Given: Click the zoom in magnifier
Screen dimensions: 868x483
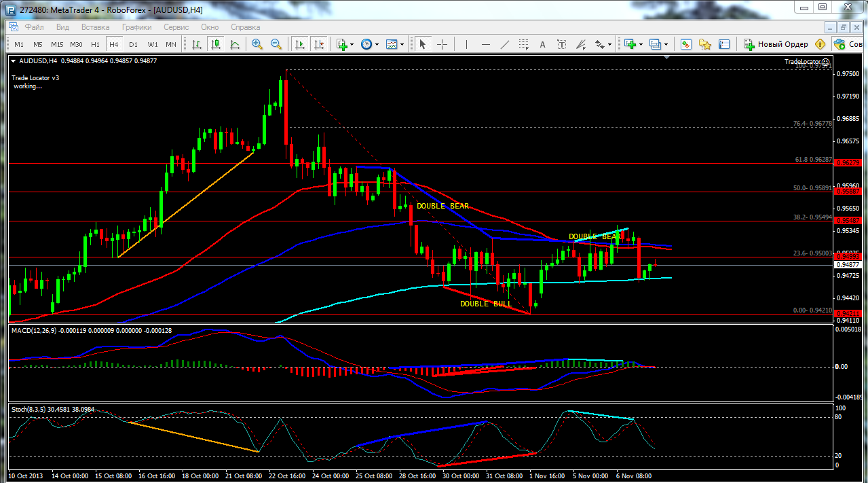Looking at the screenshot, I should pos(257,44).
